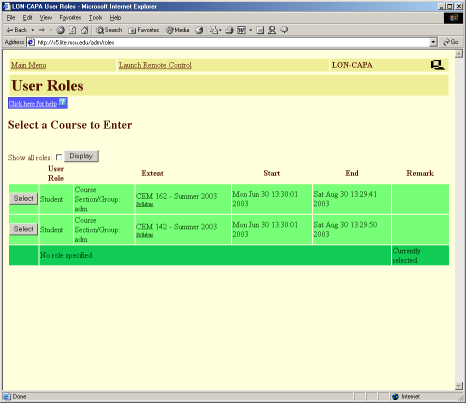466x403 pixels.
Task: Stop page loading with the Stop icon
Action: 60,30
